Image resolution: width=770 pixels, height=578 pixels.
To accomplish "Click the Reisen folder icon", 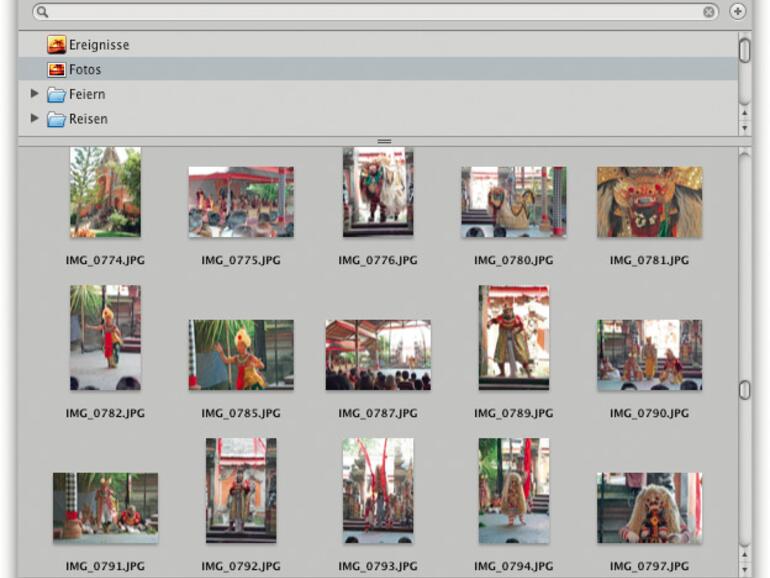I will pos(56,119).
